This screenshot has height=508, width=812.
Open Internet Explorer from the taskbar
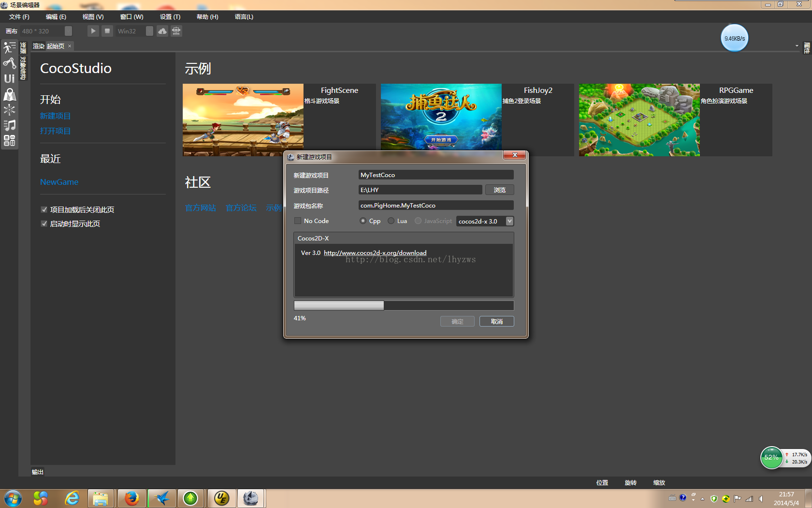[72, 498]
